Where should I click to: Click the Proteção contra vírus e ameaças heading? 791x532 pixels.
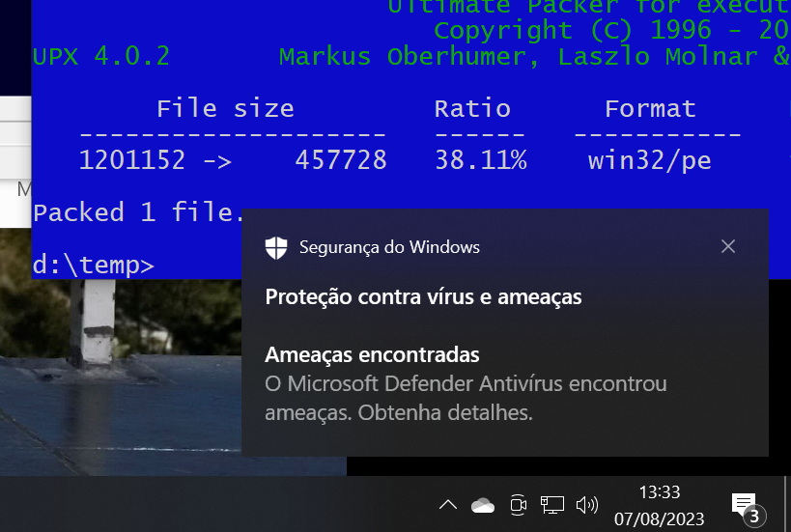click(x=423, y=297)
